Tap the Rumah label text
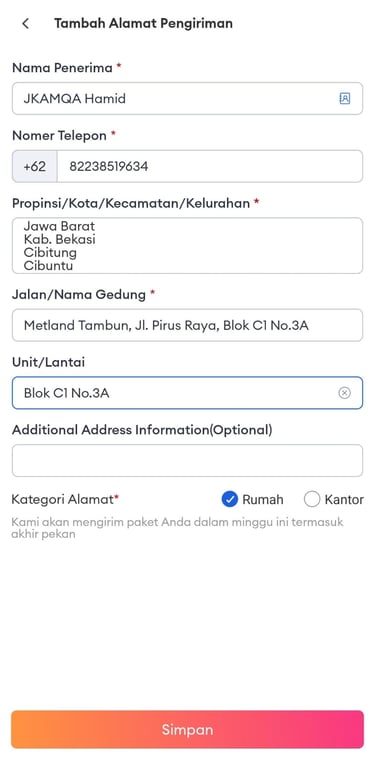 263,500
